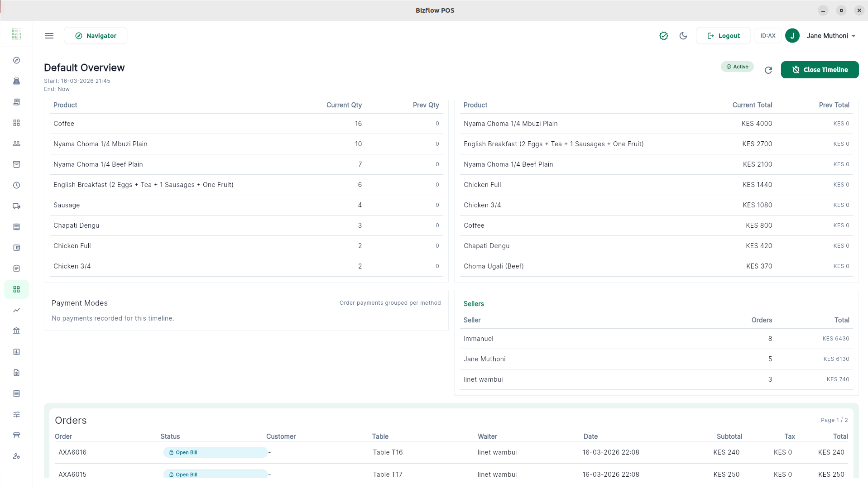This screenshot has height=489, width=868.
Task: Toggle the hamburger sidebar menu
Action: coord(49,36)
